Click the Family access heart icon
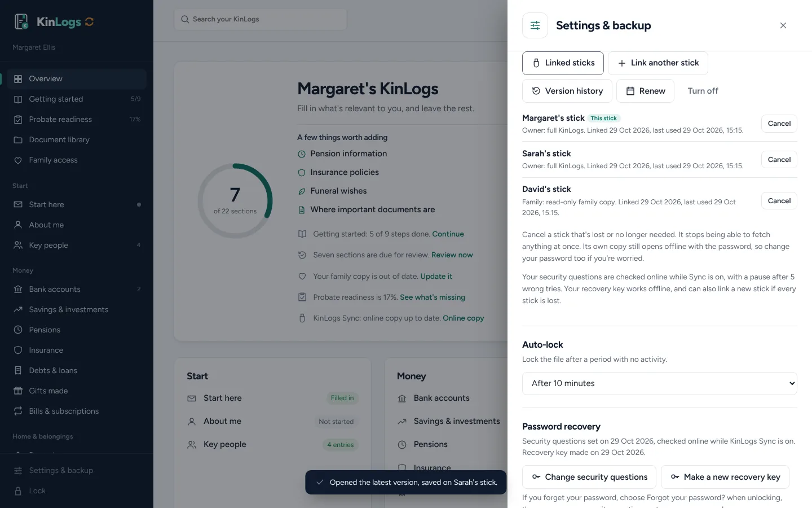This screenshot has height=508, width=812. coord(18,160)
